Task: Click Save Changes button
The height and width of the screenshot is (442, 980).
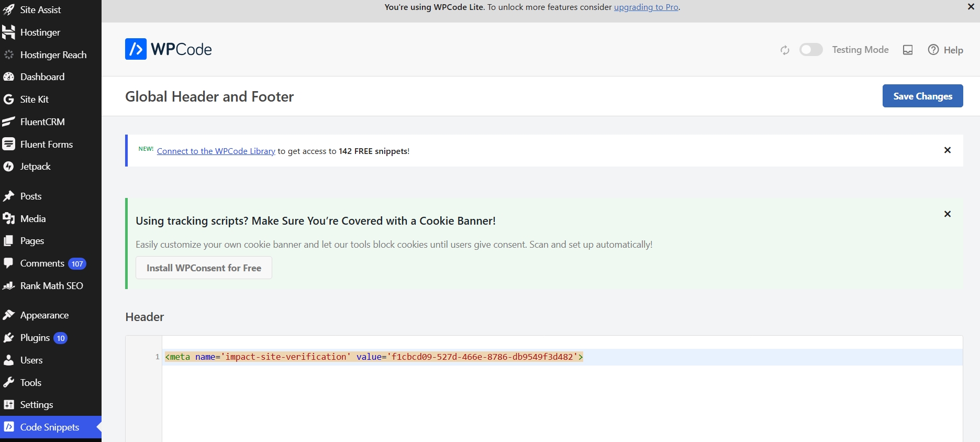Action: [x=922, y=96]
